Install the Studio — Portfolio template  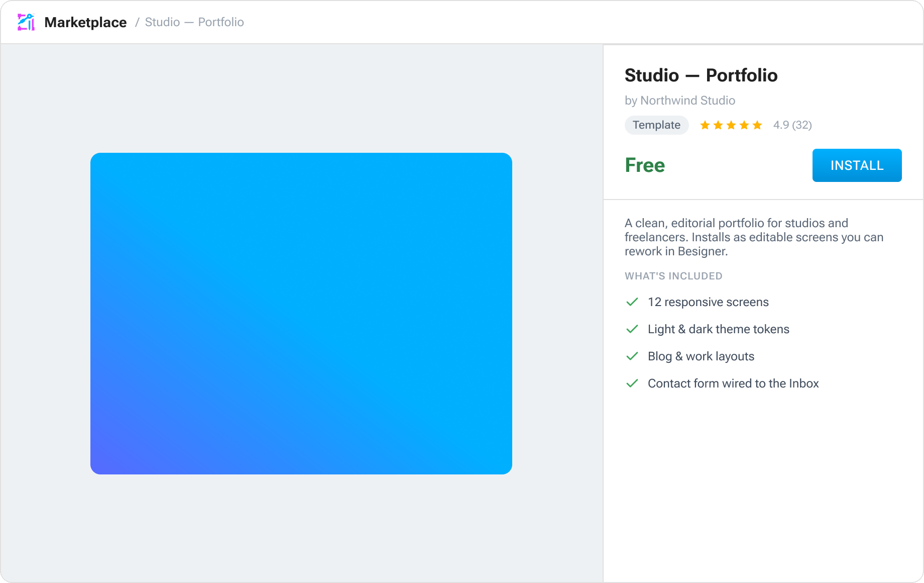(x=857, y=165)
